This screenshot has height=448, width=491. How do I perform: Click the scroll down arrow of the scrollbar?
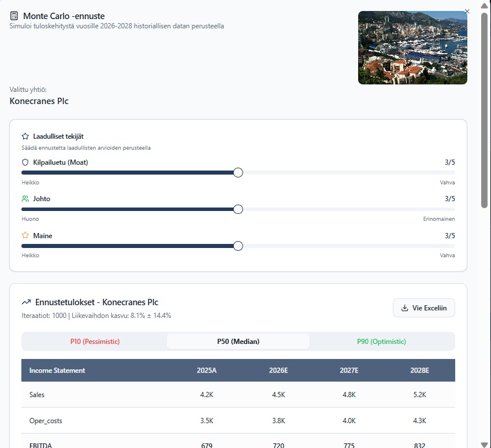coord(485,442)
